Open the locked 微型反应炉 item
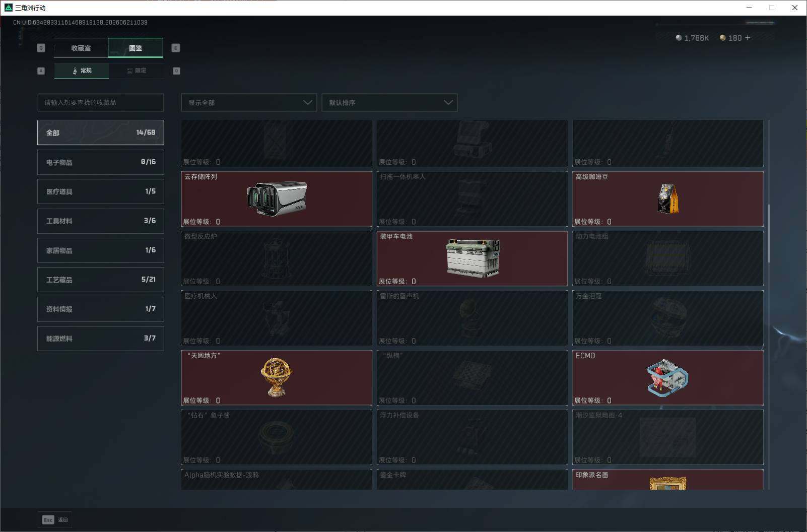 pos(277,258)
